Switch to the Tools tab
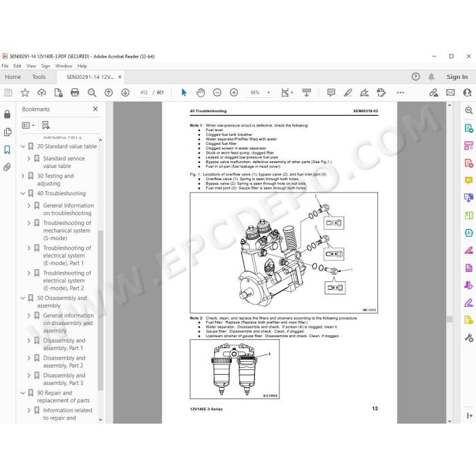 [39, 77]
